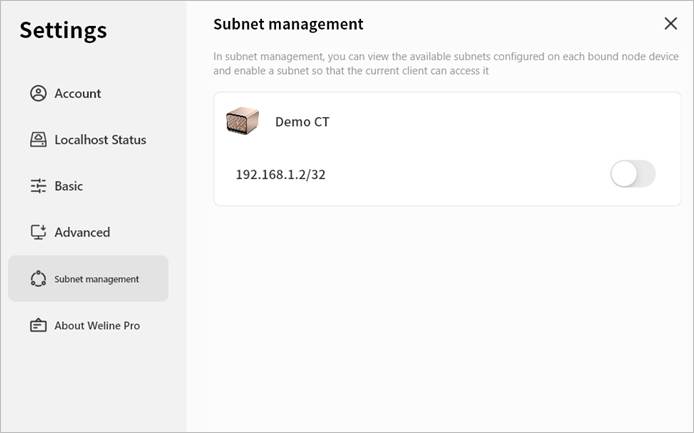Click the 192.168.1.2/32 subnet address text
The image size is (694, 433).
pos(280,174)
